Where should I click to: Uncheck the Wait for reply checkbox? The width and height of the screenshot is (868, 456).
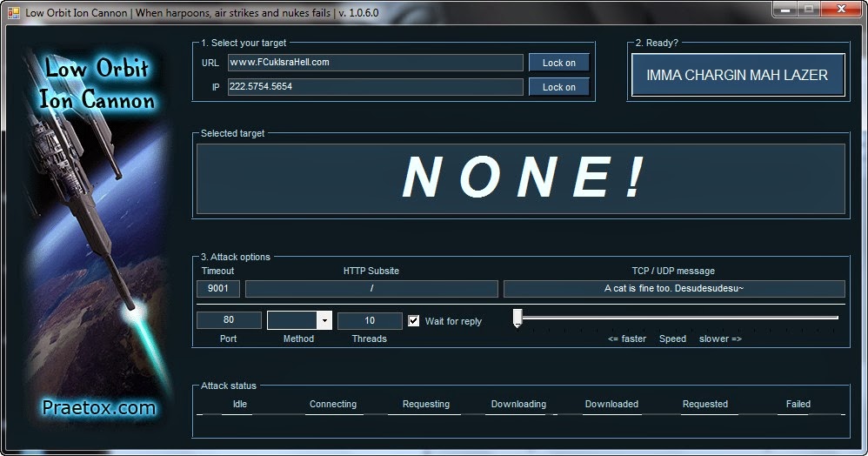[x=413, y=321]
